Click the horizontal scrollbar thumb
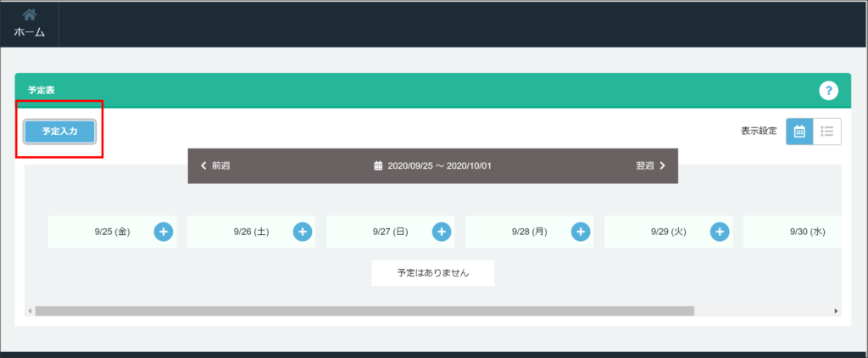The width and height of the screenshot is (868, 358). click(364, 310)
